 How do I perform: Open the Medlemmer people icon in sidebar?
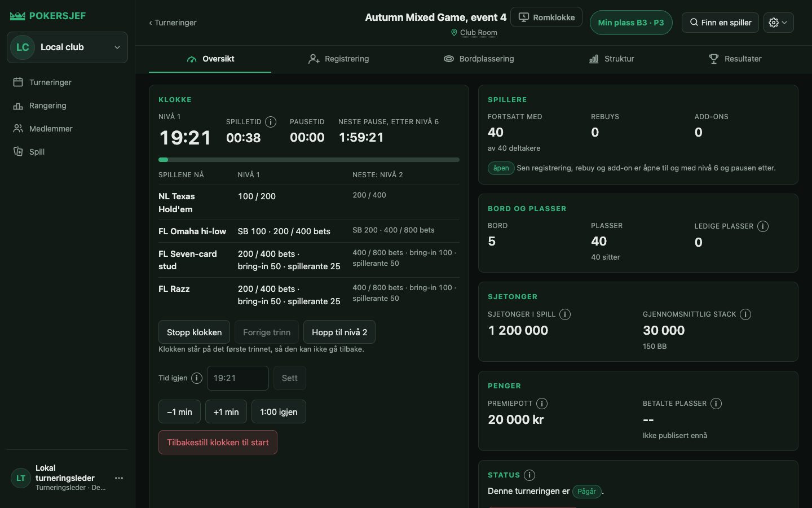tap(18, 129)
